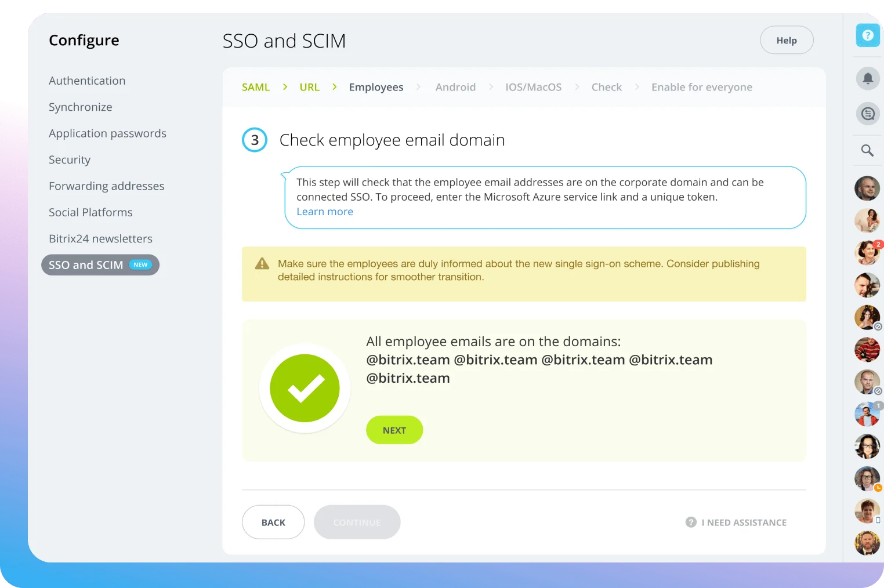Select the Employees step tab
Viewport: 884px width, 588px height.
click(376, 88)
